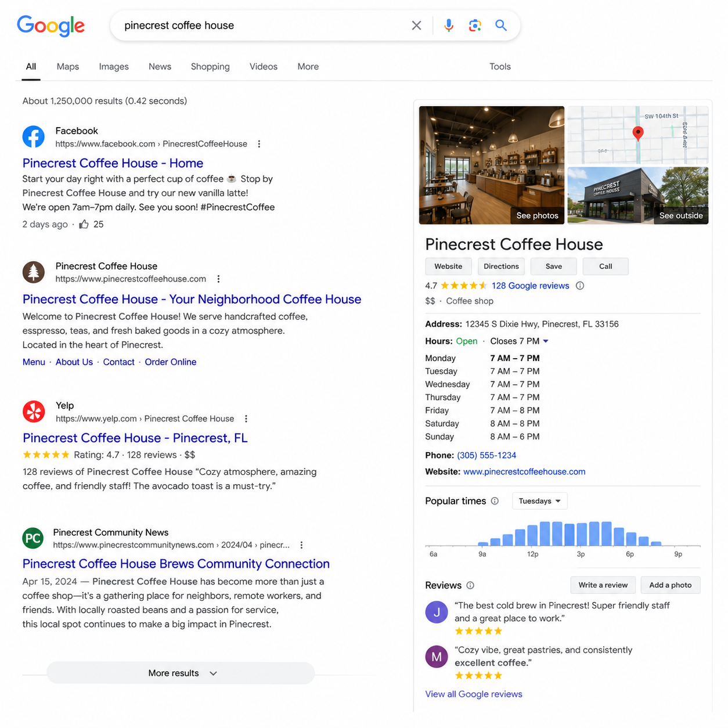Click the pine tree favicon of Pinecrest Coffee House
728x728 pixels.
point(33,272)
